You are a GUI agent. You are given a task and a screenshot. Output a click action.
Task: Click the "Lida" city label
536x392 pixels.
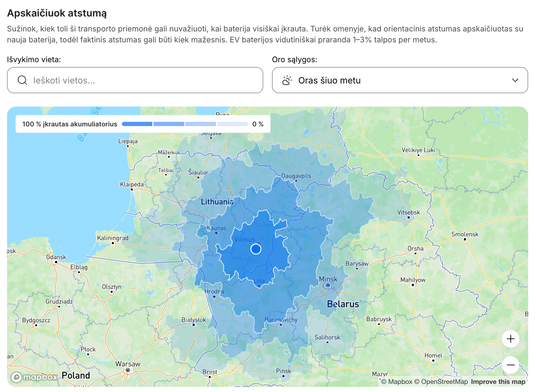(x=259, y=281)
